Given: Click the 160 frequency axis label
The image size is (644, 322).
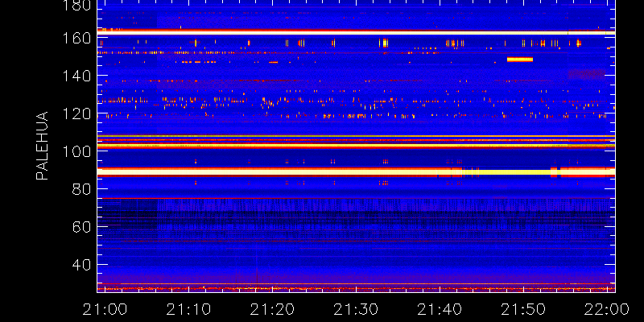Looking at the screenshot, I should (x=77, y=38).
